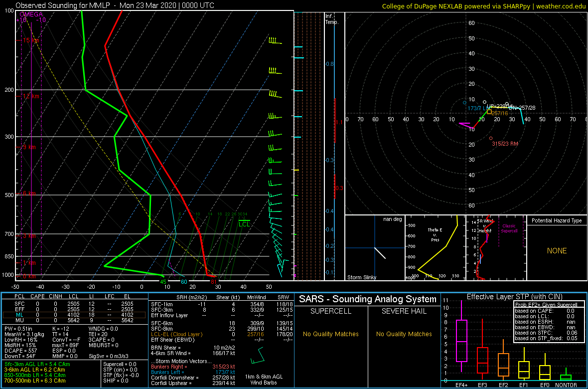Click 'No Quality Matches' under SUPERCELL
This screenshot has width=588, height=389.
tap(331, 334)
